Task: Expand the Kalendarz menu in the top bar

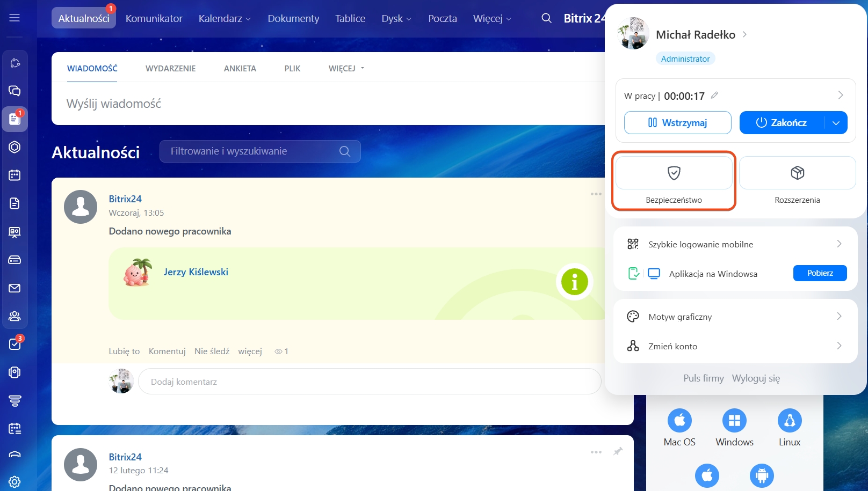Action: point(224,18)
